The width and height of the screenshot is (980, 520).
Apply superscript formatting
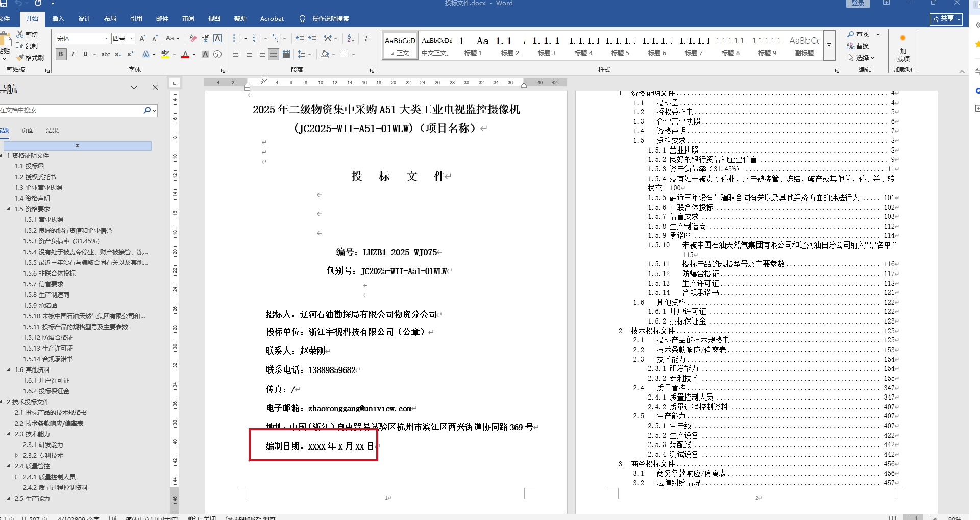point(130,54)
